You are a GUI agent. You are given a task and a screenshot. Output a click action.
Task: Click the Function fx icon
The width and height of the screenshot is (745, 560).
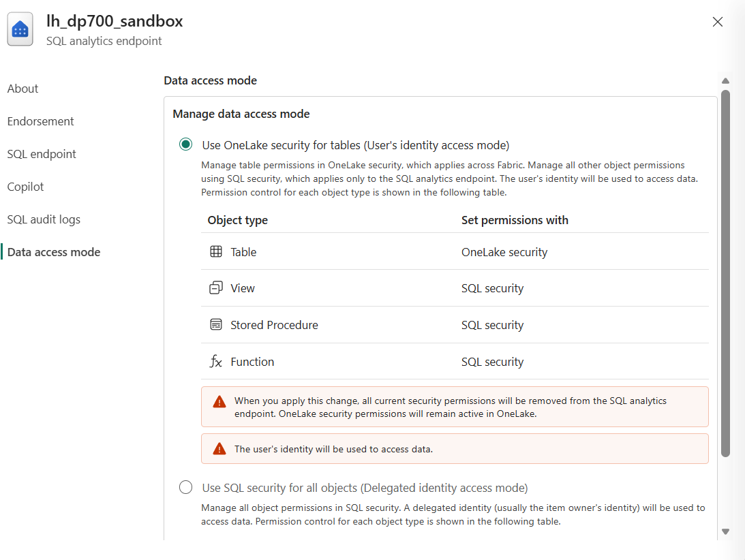pyautogui.click(x=215, y=362)
